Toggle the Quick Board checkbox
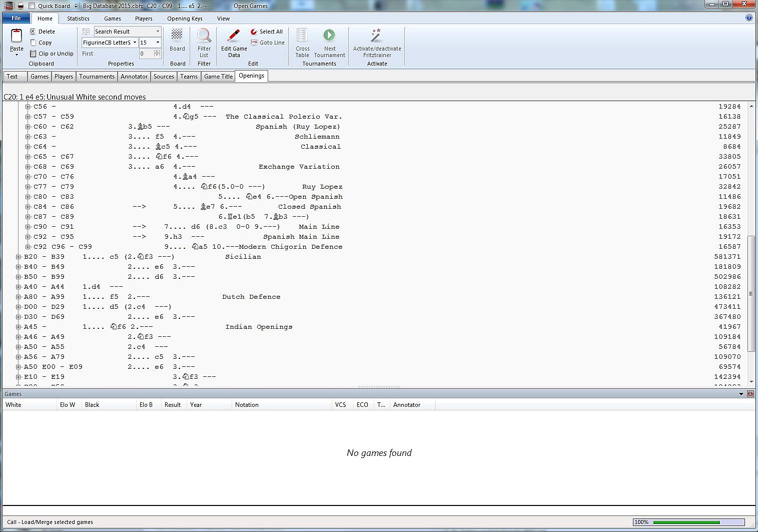 point(32,6)
